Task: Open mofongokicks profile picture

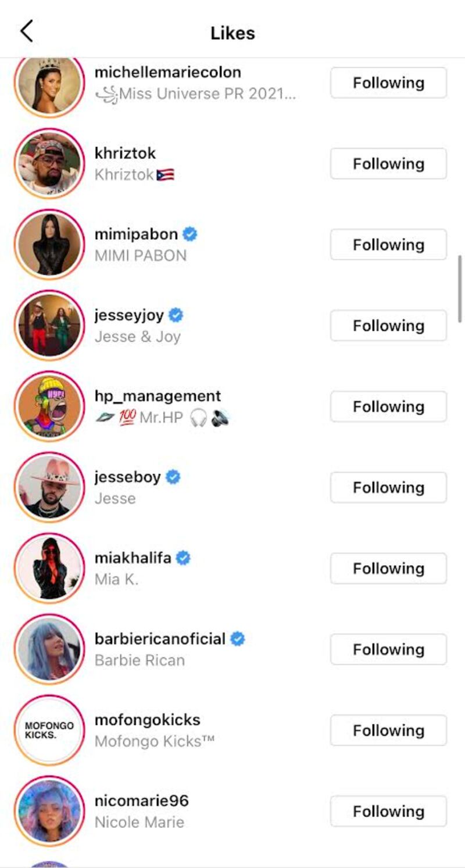Action: 49,730
